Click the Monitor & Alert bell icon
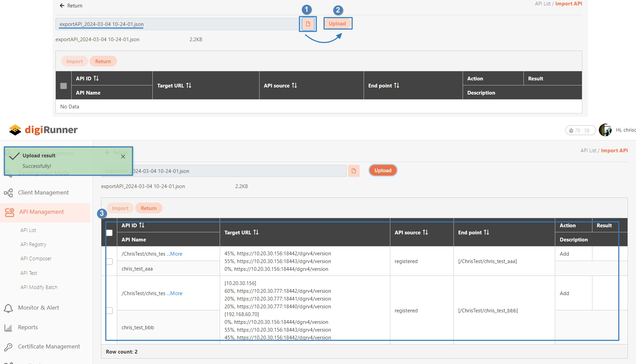The image size is (636, 364). pos(8,308)
